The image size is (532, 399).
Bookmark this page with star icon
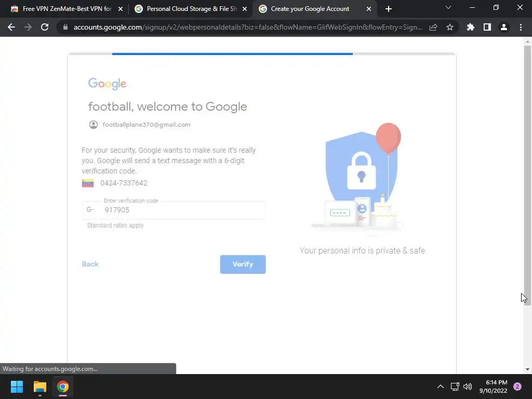[450, 27]
